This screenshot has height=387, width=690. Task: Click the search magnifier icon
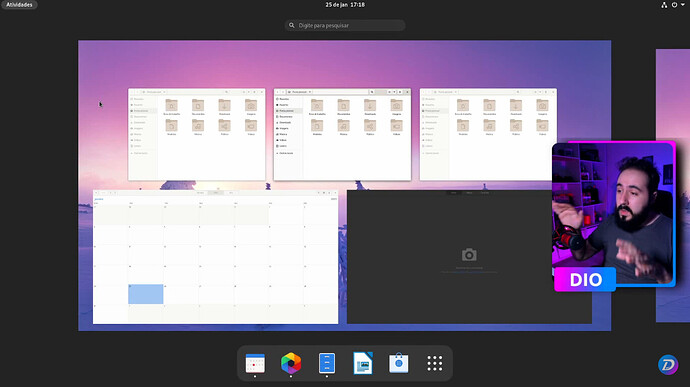(291, 26)
